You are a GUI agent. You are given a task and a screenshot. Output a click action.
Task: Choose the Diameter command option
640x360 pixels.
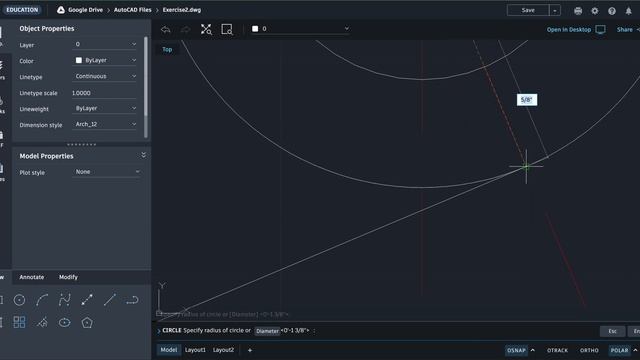(267, 331)
